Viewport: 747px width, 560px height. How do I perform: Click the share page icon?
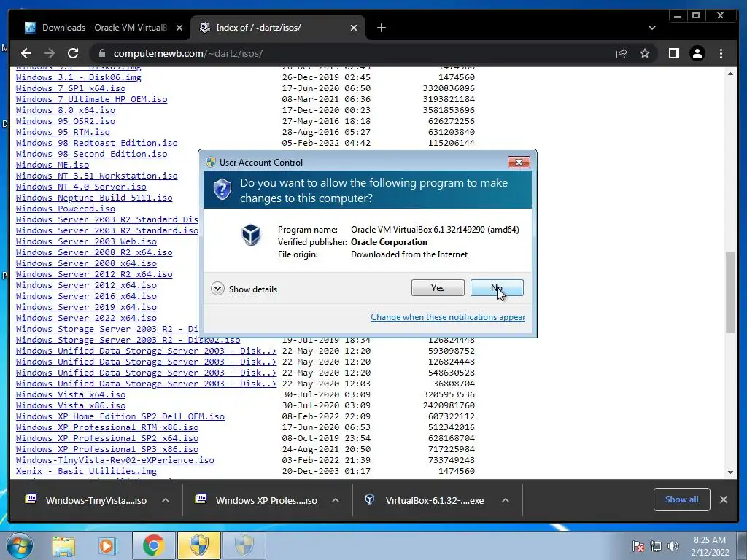pyautogui.click(x=622, y=53)
